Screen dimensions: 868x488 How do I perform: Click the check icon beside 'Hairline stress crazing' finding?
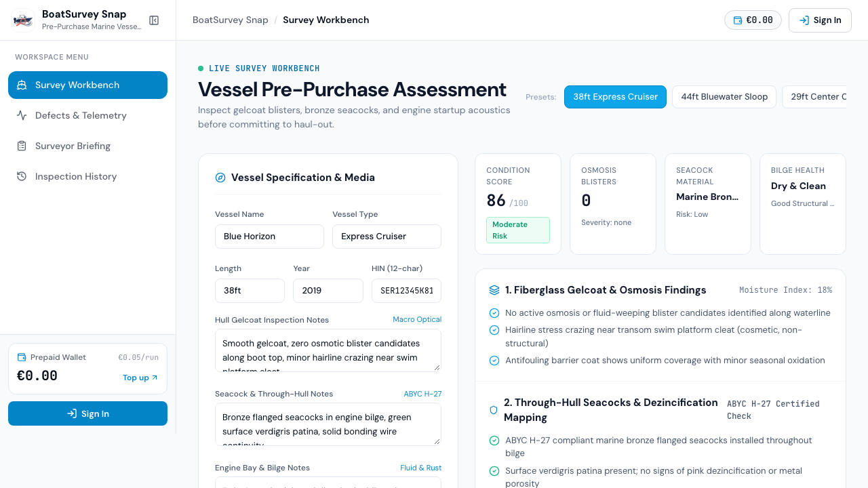[494, 330]
